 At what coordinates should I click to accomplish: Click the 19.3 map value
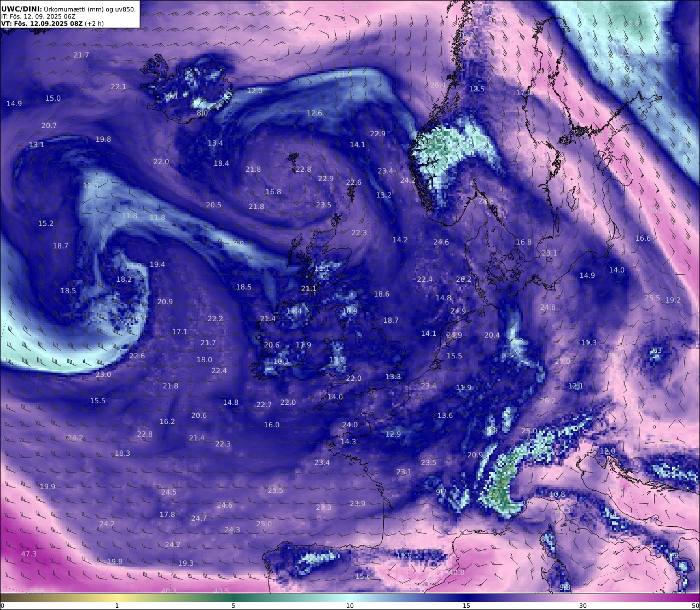pyautogui.click(x=186, y=563)
